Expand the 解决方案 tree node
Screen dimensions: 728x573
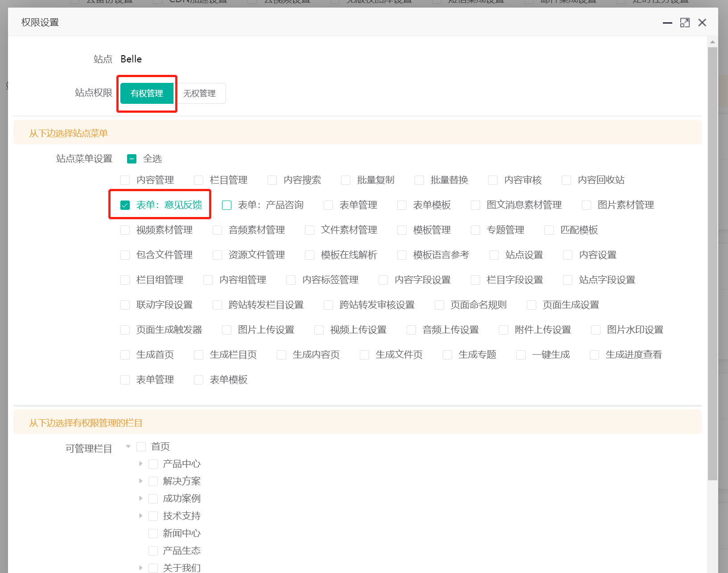140,481
